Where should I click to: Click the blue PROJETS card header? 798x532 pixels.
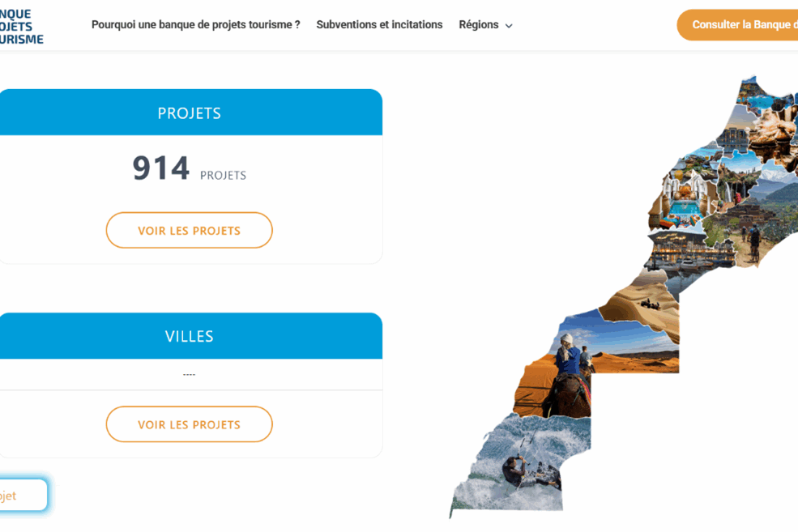tap(189, 113)
